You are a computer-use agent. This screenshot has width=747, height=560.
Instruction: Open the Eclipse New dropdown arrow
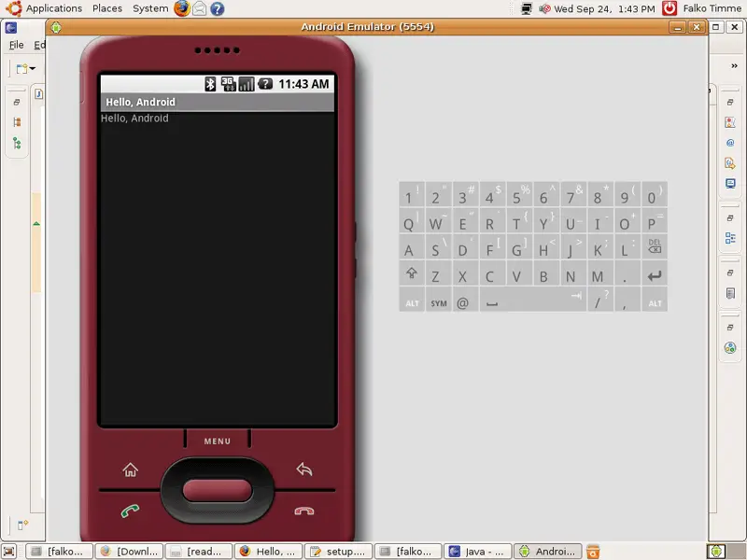coord(33,68)
